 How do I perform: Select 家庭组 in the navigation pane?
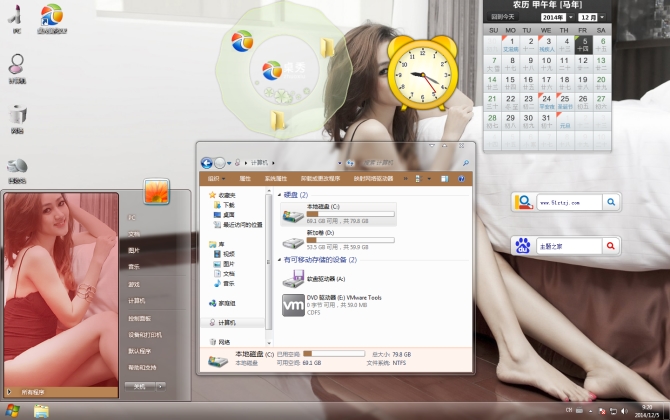[x=227, y=303]
